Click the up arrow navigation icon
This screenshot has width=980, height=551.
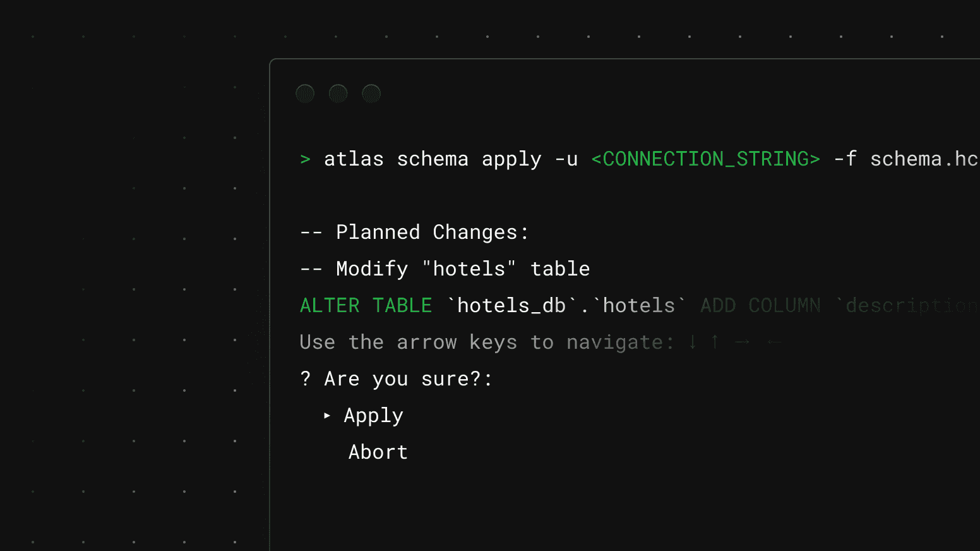click(714, 342)
